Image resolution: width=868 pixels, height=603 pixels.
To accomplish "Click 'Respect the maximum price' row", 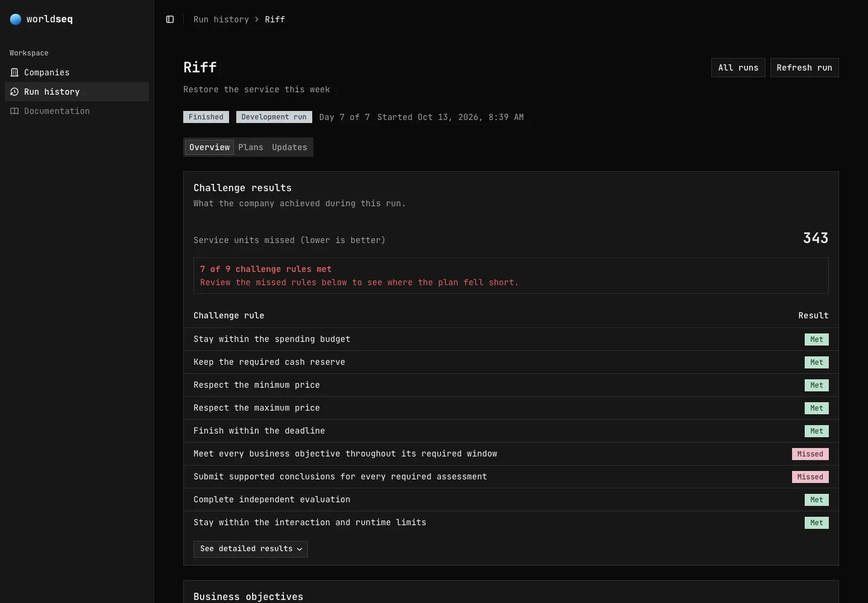I will click(x=511, y=408).
